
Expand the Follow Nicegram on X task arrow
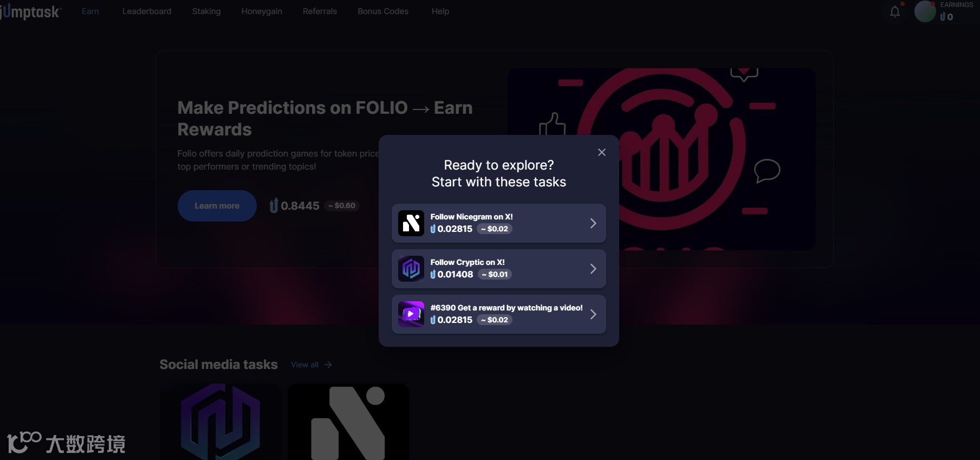pos(593,223)
